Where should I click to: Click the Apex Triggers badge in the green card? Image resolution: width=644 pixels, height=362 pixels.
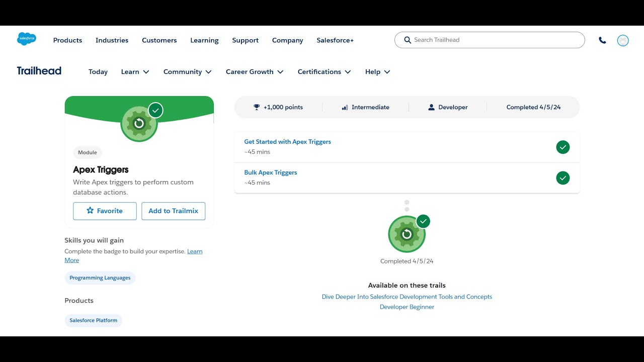pos(139,123)
